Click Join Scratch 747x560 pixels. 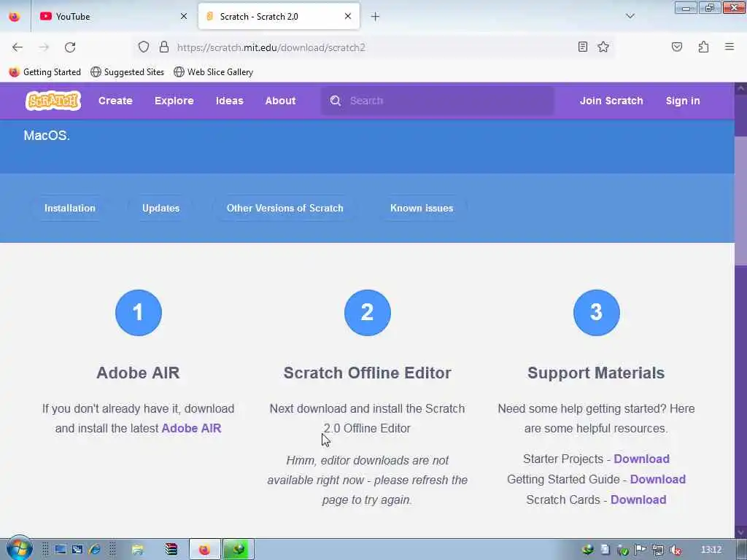click(611, 101)
